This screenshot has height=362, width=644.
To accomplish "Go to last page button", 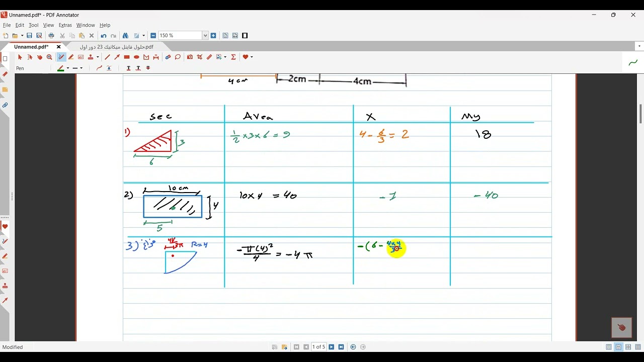I will 341,347.
